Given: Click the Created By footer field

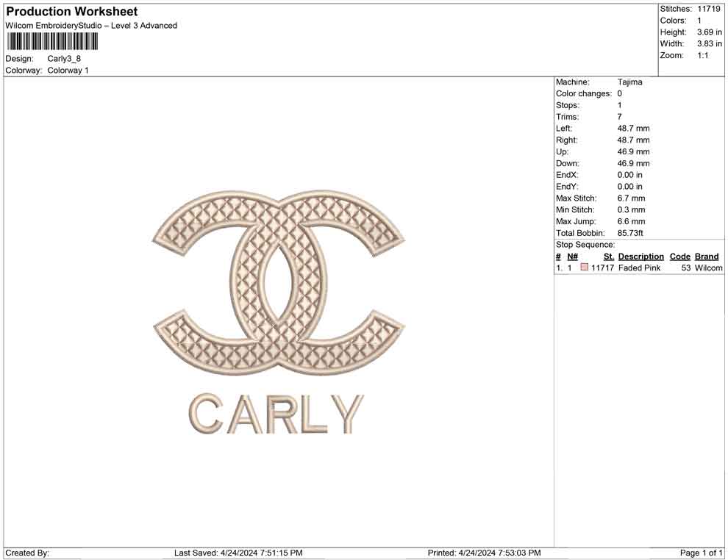Looking at the screenshot, I should (23, 553).
